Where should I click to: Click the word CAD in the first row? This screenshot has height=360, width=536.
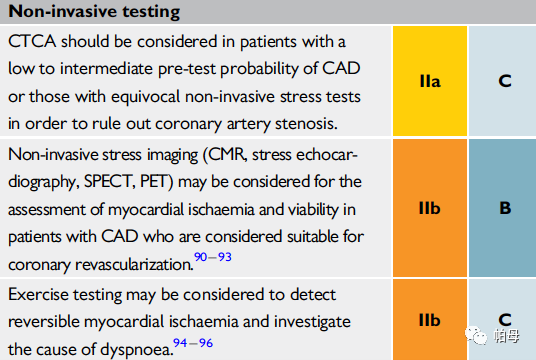(341, 68)
